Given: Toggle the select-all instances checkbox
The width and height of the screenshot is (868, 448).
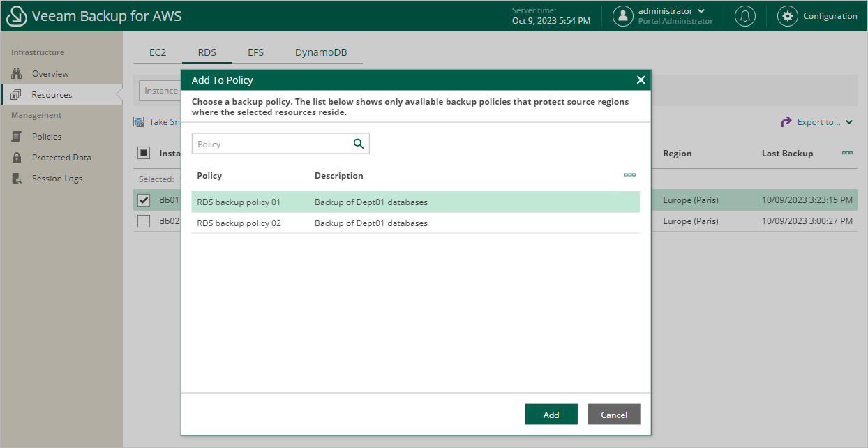Looking at the screenshot, I should pyautogui.click(x=144, y=153).
